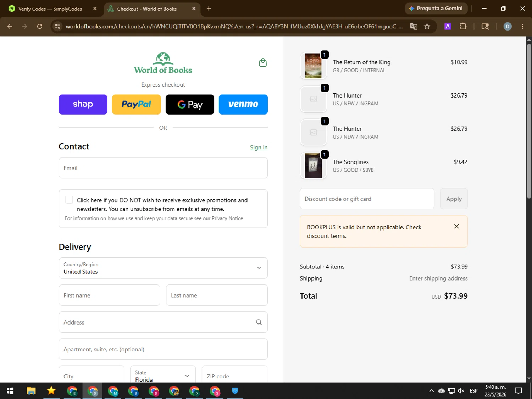The image size is (532, 399).
Task: Close the Checkout World of Books tab
Action: [194, 9]
